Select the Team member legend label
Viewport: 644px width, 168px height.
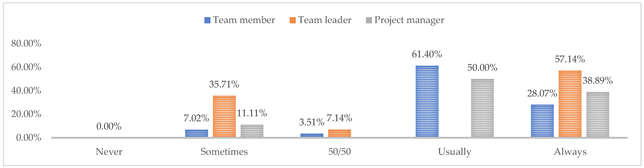coord(244,20)
